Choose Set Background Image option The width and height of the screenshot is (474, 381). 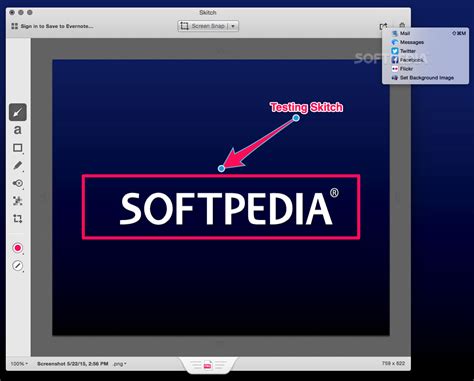[425, 78]
